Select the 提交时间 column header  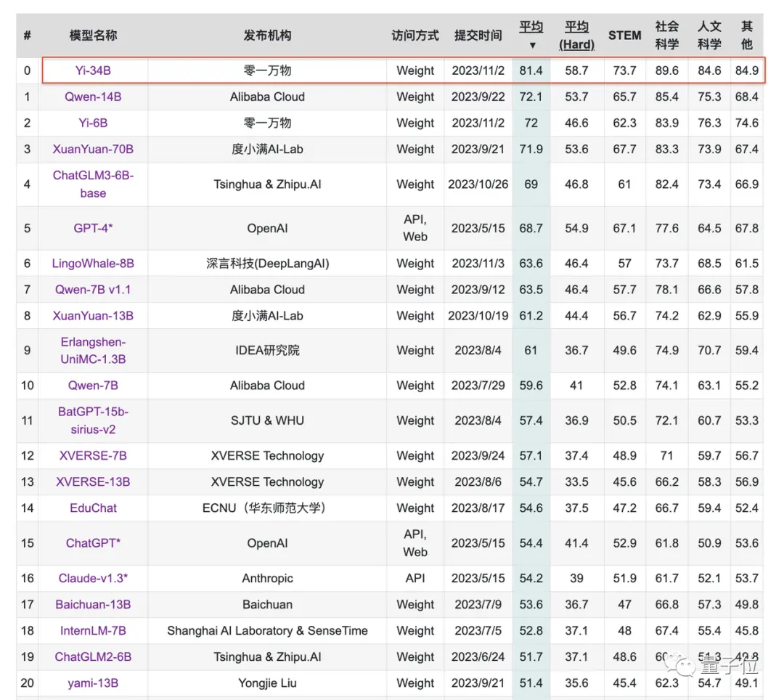[x=478, y=36]
